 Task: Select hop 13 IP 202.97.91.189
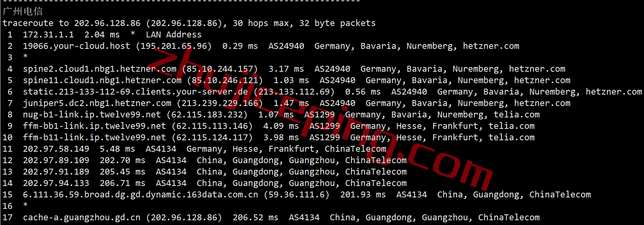coord(56,172)
